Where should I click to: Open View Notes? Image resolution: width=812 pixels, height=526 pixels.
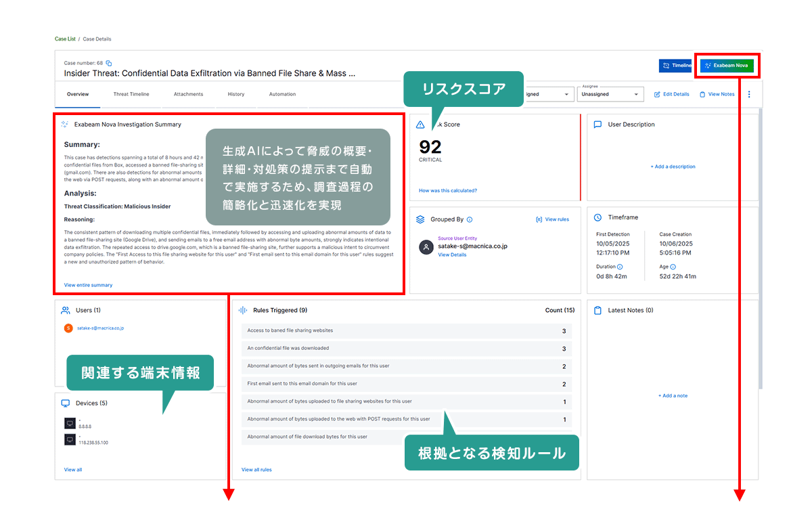[717, 94]
